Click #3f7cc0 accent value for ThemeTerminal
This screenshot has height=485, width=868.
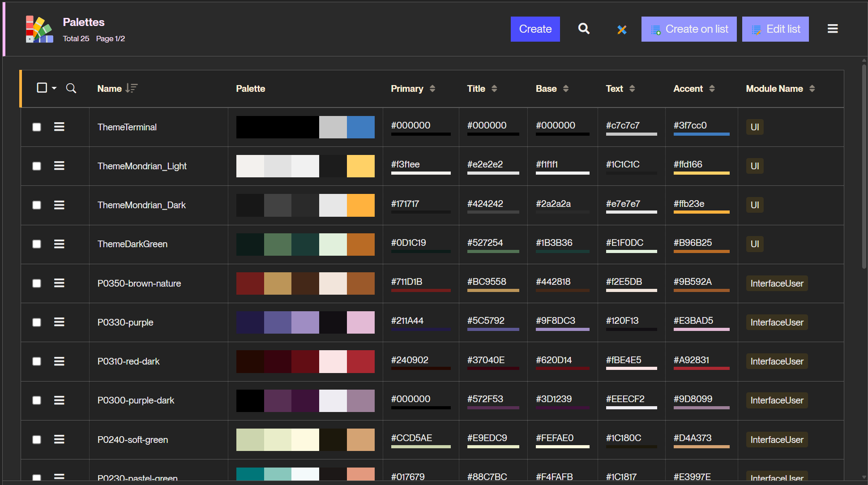(690, 125)
